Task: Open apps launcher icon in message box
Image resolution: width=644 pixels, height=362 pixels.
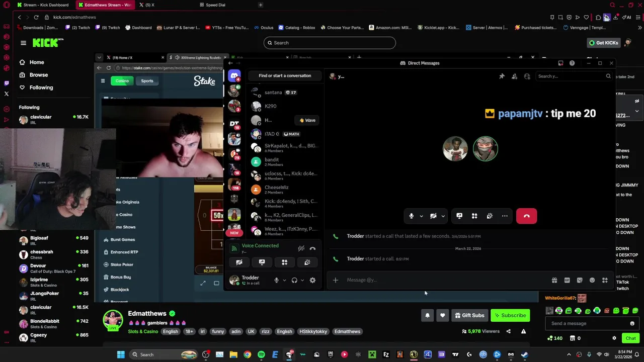Action: pyautogui.click(x=605, y=281)
